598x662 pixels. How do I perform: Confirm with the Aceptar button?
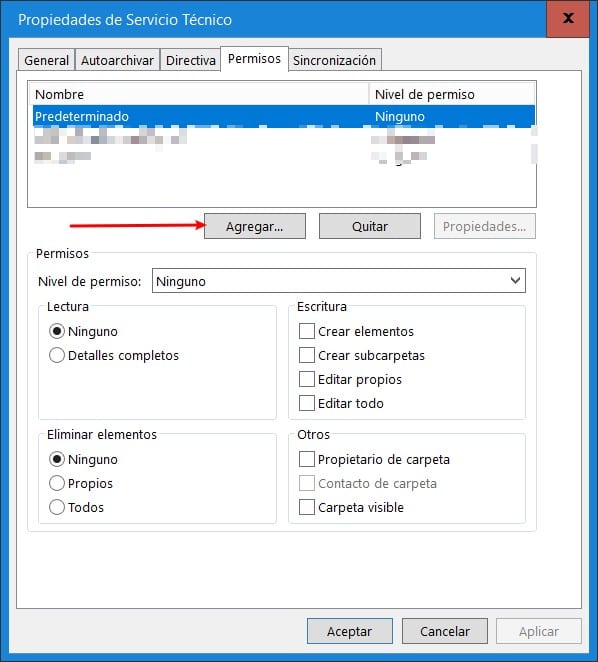point(350,631)
